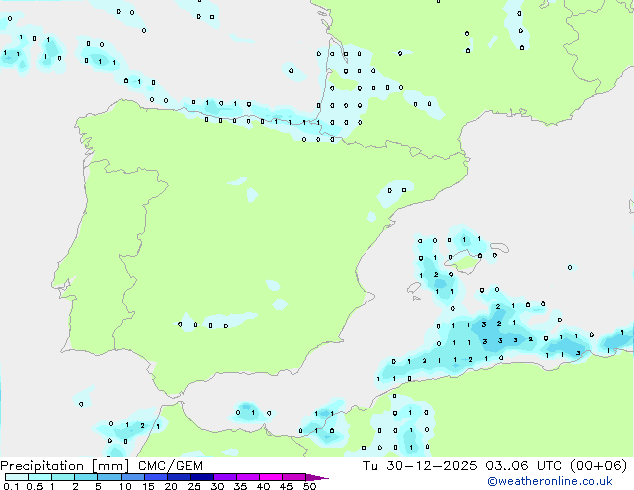The image size is (634, 490).
Task: Click the 20–25 mm legend color swatch
Action: (x=179, y=477)
